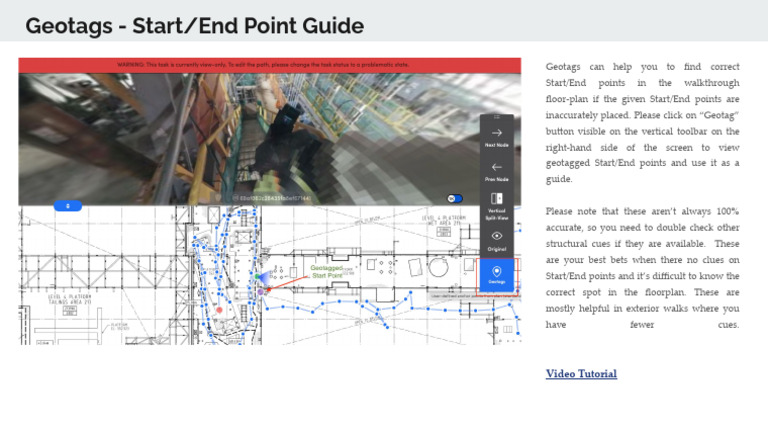Click the 360 panorama image view
This screenshot has width=768, height=433.
270,139
